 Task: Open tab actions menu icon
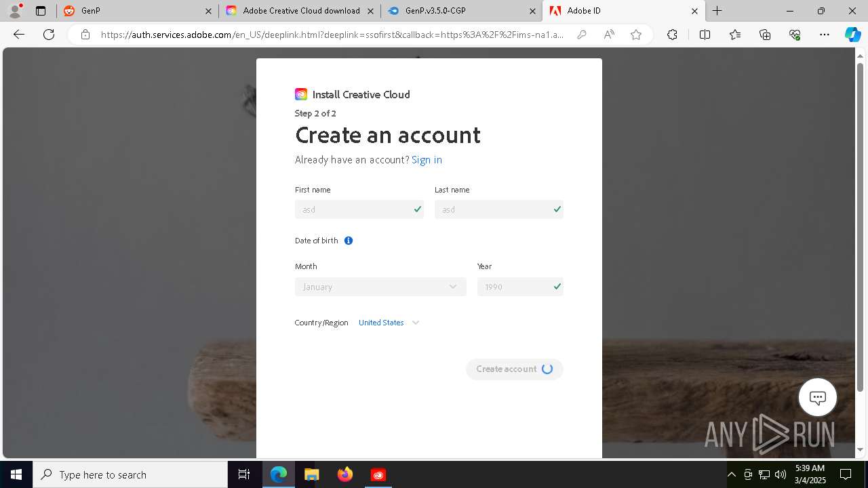click(41, 11)
